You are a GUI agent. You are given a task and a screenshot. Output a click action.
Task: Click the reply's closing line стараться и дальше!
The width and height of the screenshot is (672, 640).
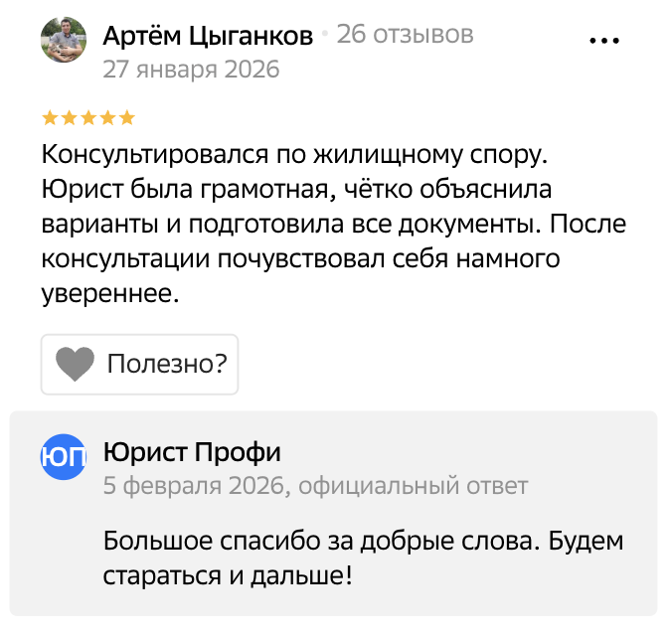(228, 575)
